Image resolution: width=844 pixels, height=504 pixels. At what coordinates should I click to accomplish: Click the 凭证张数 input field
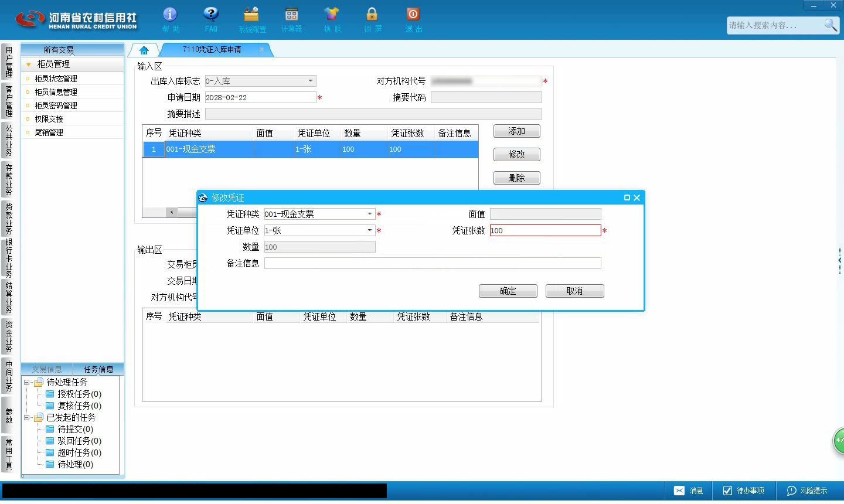click(545, 230)
